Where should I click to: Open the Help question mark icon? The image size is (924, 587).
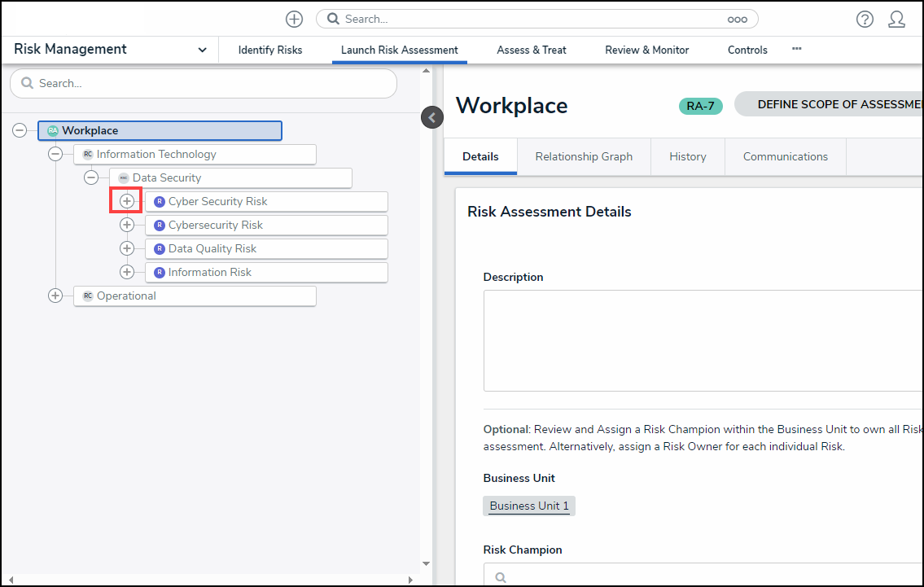click(x=865, y=19)
